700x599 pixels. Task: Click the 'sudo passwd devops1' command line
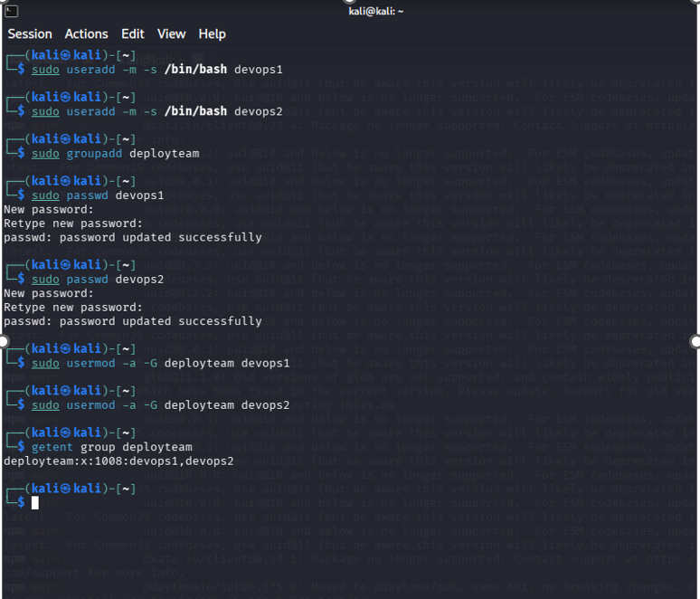[x=98, y=195]
